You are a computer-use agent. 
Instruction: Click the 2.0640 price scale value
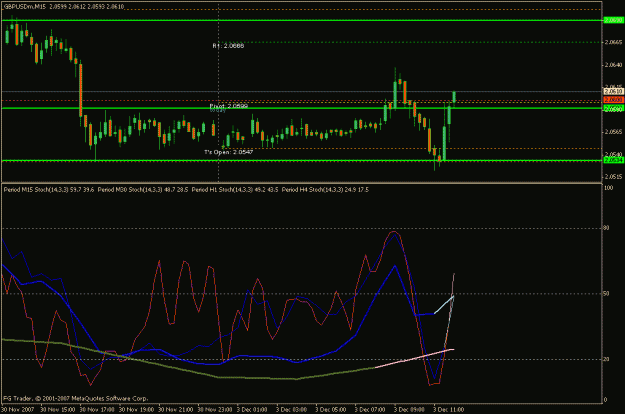614,65
